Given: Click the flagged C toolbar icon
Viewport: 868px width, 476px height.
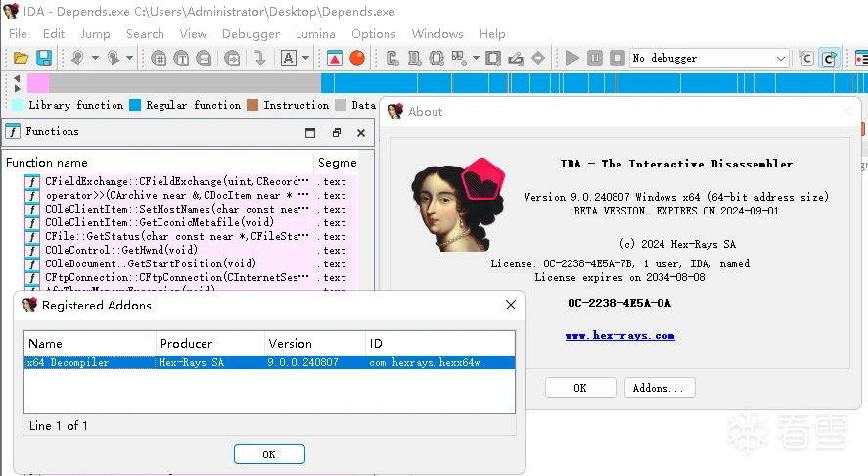Looking at the screenshot, I should click(806, 58).
